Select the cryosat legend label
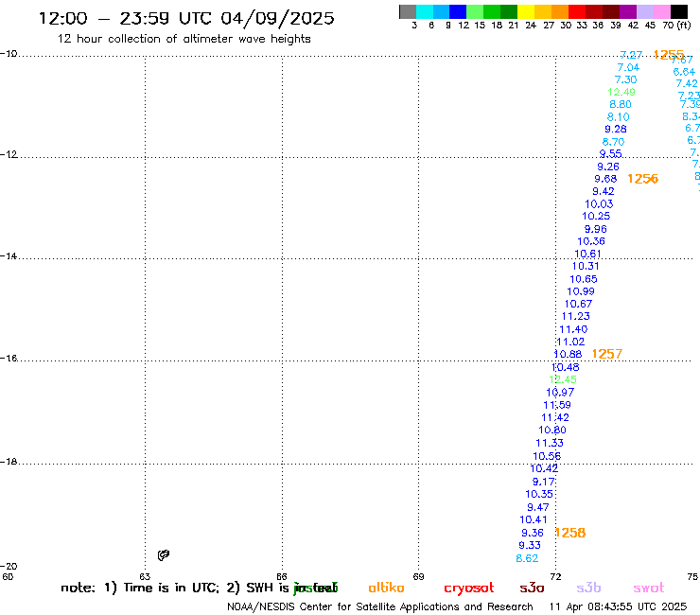 (x=469, y=589)
